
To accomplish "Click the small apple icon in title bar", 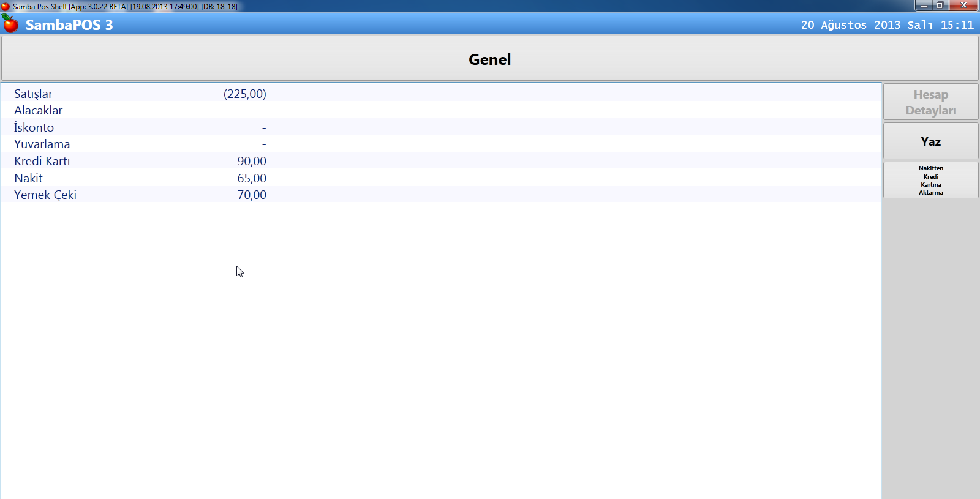I will (6, 6).
